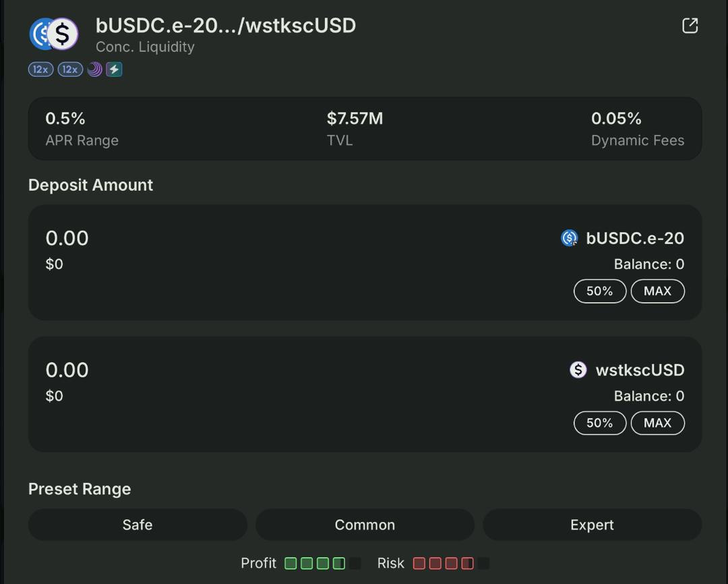Click the bUSDC.e-20 token icon
This screenshot has height=584, width=728.
(570, 238)
